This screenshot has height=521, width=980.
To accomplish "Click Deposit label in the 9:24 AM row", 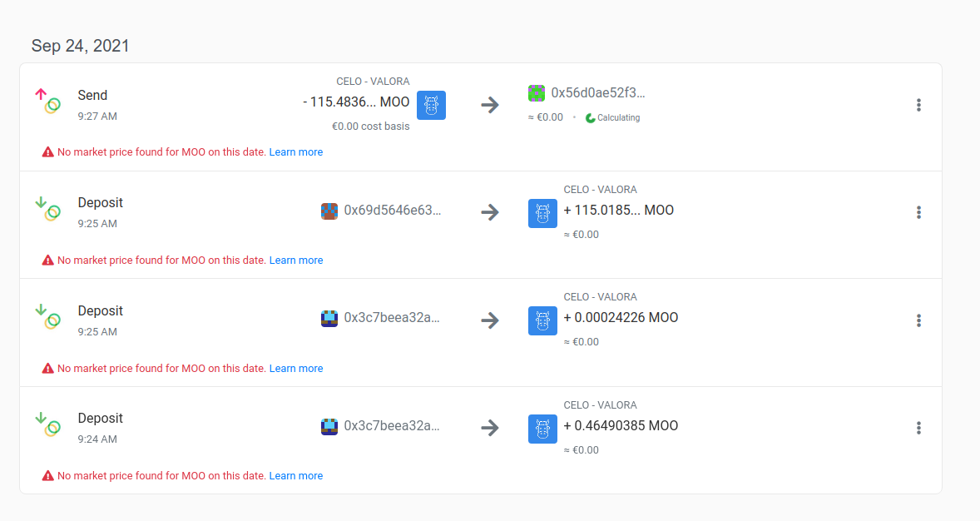I will pos(100,419).
